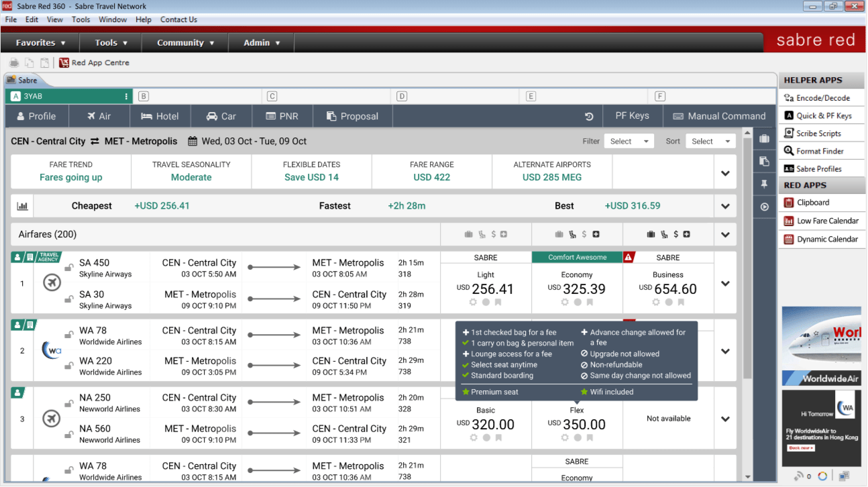Toggle the baggage icon above the Light fare column
This screenshot has width=868, height=487.
click(469, 234)
